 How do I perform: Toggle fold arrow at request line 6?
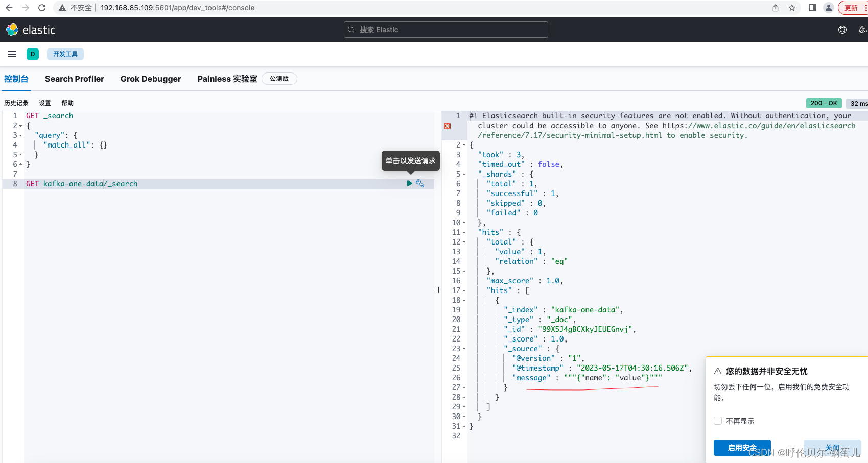[x=21, y=164]
